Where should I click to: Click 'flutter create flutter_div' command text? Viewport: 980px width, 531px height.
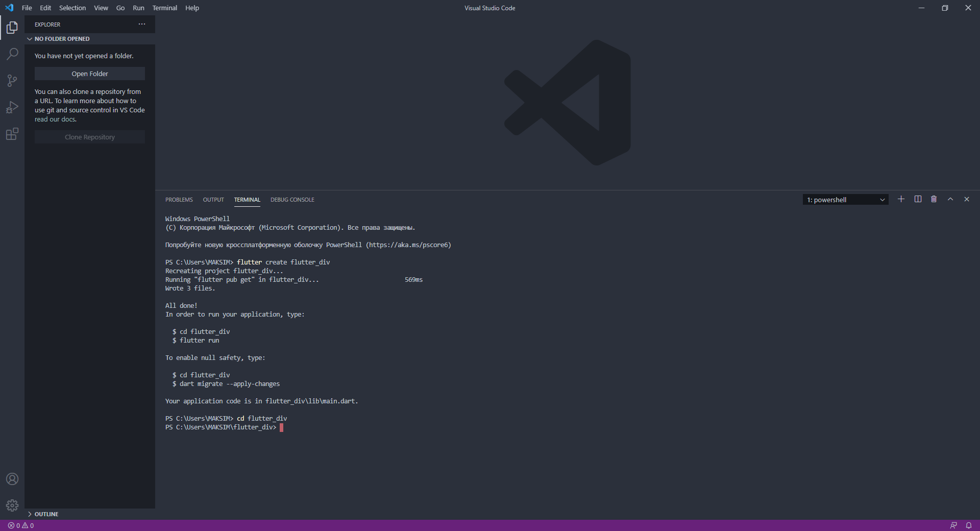point(283,262)
